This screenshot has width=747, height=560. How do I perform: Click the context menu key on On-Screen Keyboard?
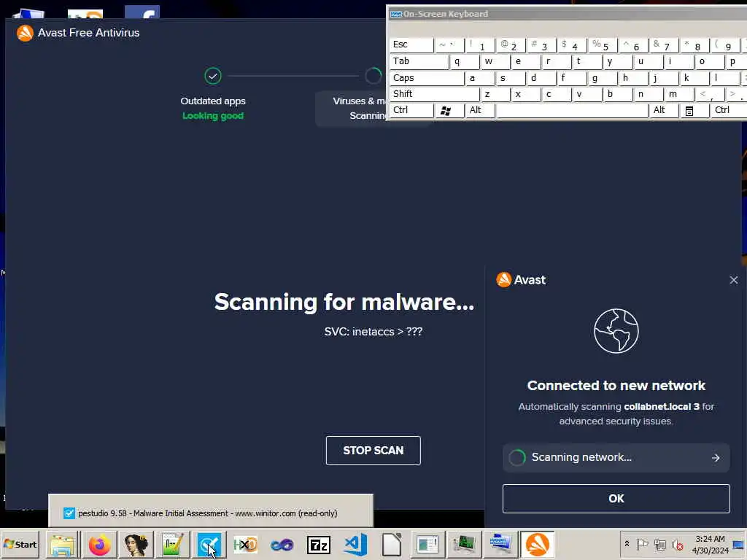(x=694, y=111)
